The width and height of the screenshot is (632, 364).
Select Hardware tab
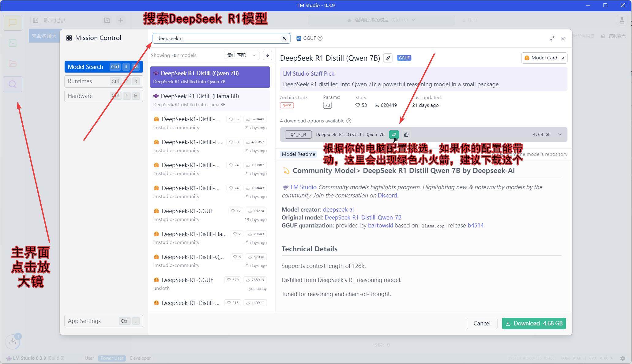coord(103,96)
